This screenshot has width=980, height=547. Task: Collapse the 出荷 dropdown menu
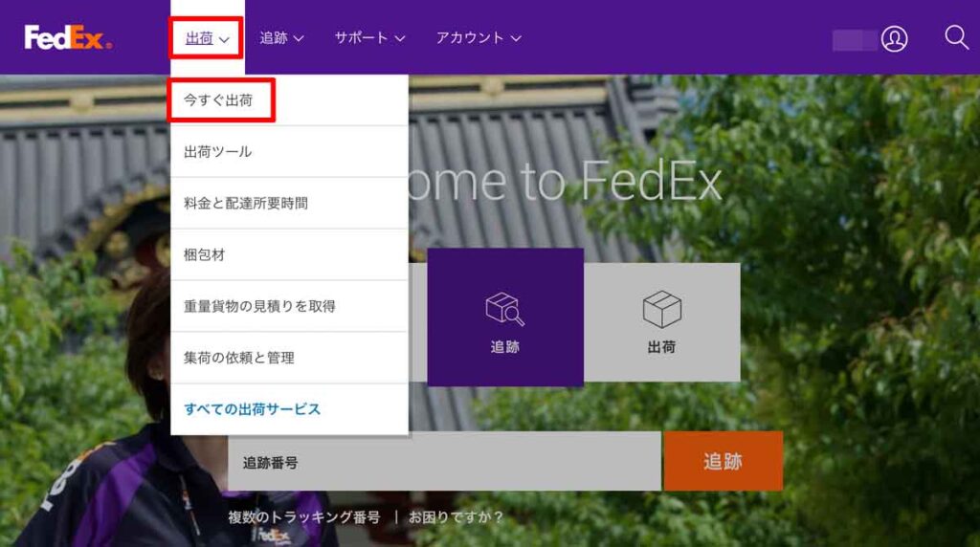coord(207,38)
